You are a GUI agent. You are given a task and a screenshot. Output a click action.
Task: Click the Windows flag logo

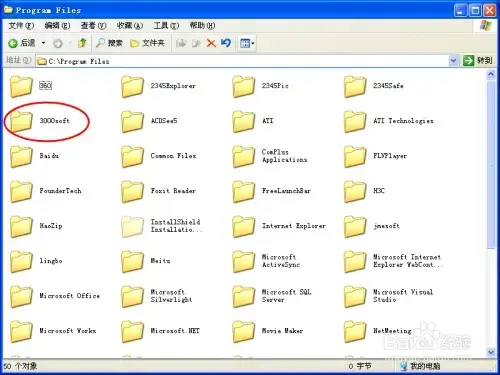coord(486,26)
